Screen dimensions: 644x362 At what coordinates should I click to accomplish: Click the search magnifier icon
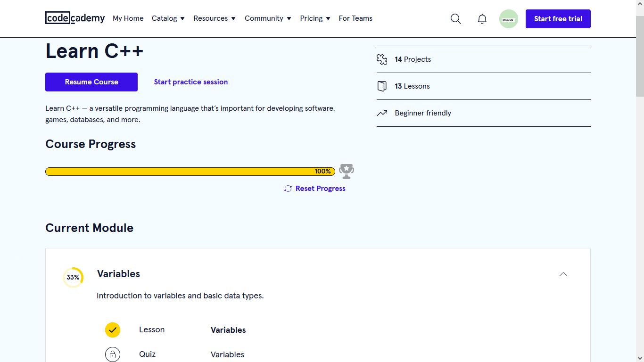456,19
